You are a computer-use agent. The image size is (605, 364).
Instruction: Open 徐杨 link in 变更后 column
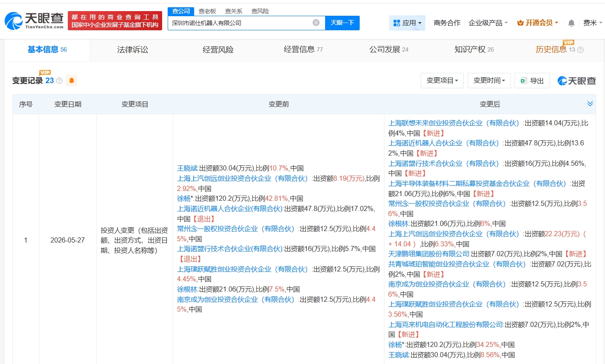click(395, 345)
